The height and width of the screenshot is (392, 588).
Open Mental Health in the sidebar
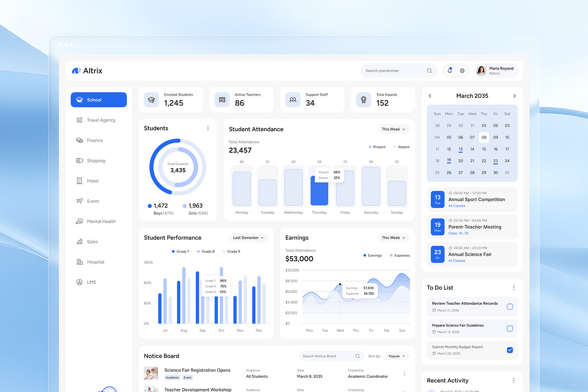(x=98, y=221)
